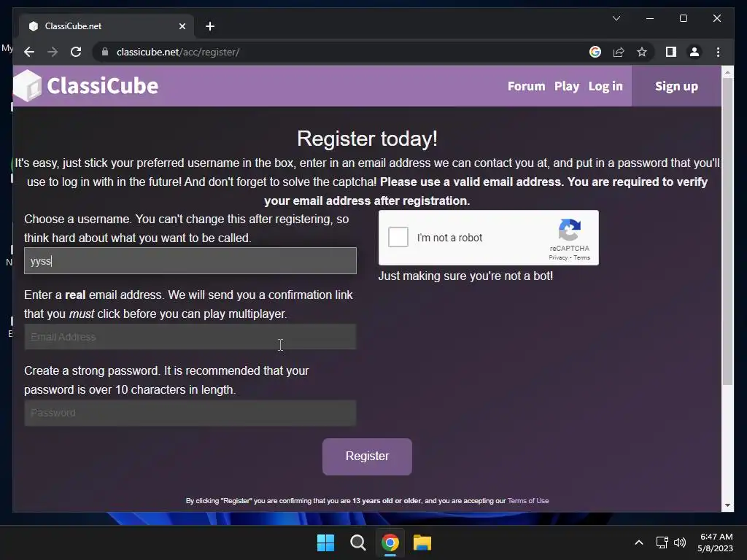Screen dimensions: 747x560
Task: Open the Google icon in address bar
Action: pyautogui.click(x=595, y=52)
